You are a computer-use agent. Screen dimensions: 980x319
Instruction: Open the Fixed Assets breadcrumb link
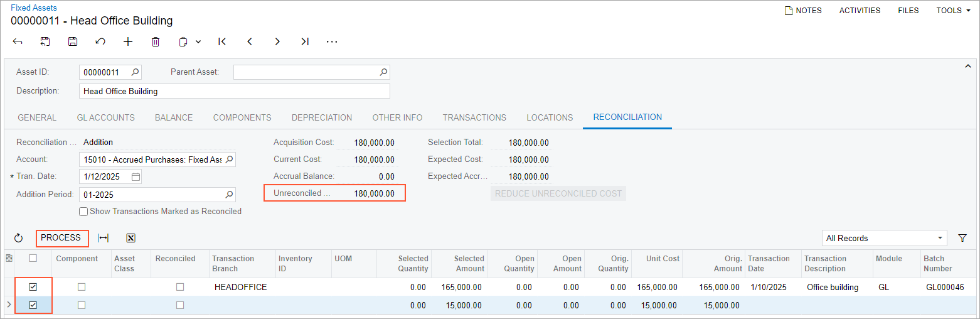[x=34, y=8]
